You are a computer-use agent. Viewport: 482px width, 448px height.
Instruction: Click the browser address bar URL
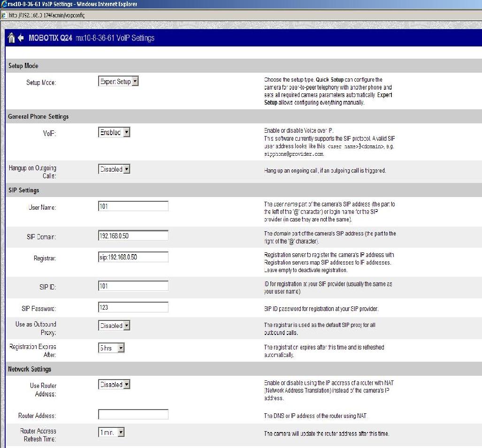coord(47,15)
